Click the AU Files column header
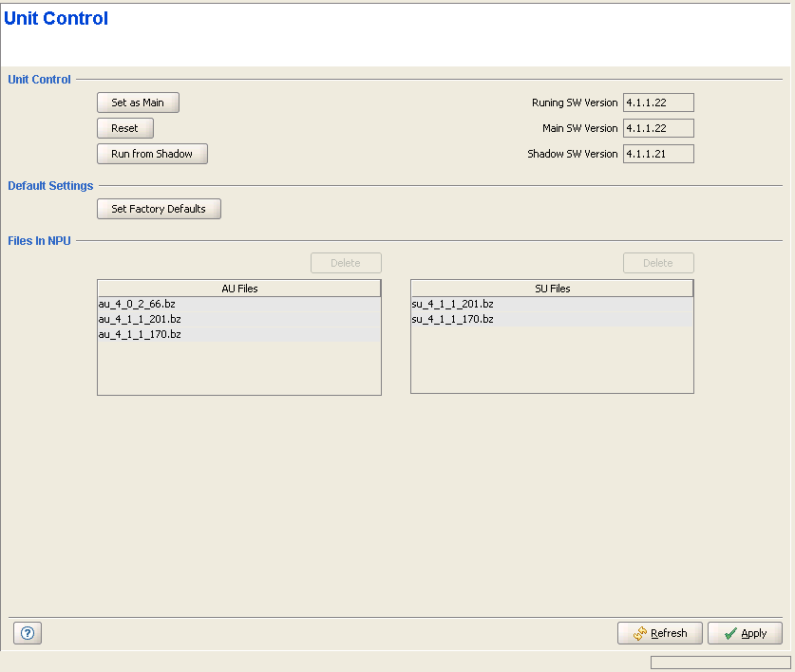795x672 pixels. pos(238,289)
